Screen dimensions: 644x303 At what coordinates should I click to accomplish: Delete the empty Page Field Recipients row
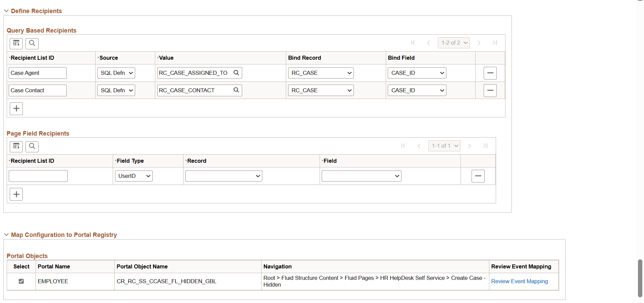(x=478, y=176)
